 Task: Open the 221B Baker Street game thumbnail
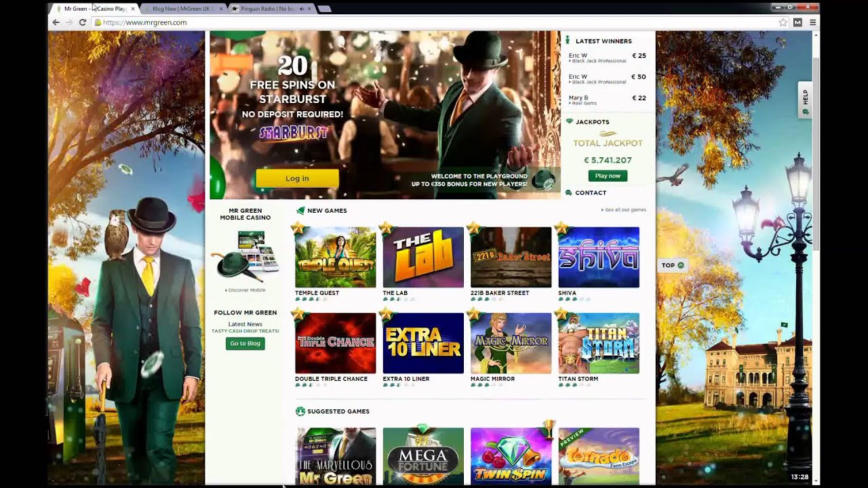(511, 257)
